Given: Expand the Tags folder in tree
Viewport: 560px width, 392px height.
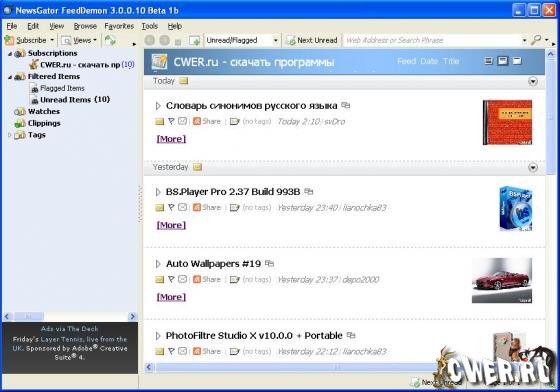Looking at the screenshot, I should pos(10,135).
